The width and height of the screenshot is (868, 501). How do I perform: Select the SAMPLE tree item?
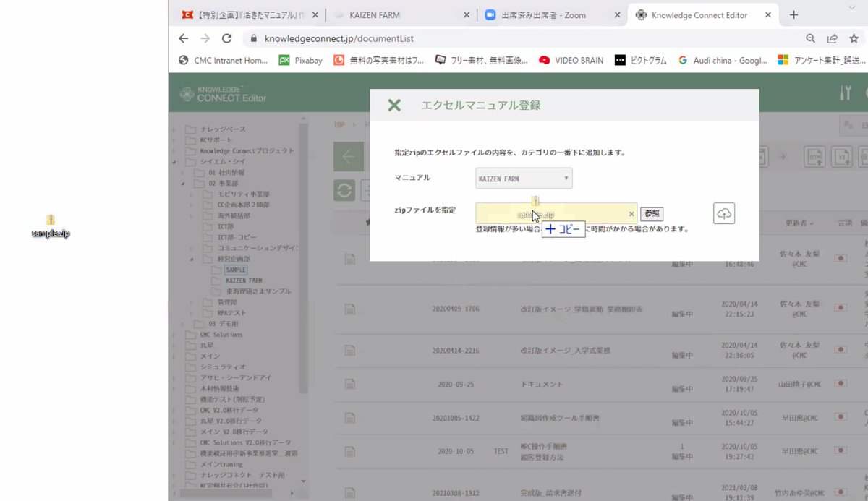(x=236, y=270)
